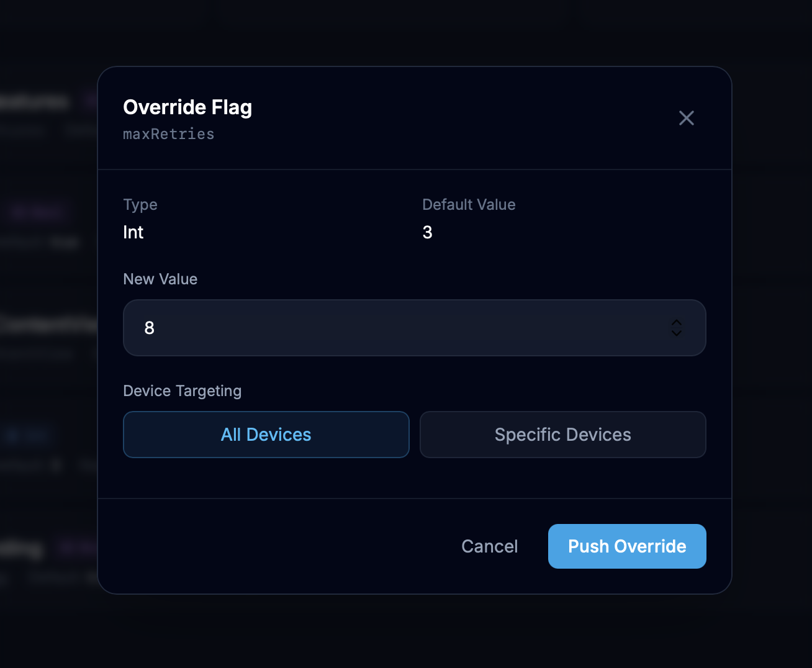
Task: Click the Device Targeting label
Action: pos(183,391)
